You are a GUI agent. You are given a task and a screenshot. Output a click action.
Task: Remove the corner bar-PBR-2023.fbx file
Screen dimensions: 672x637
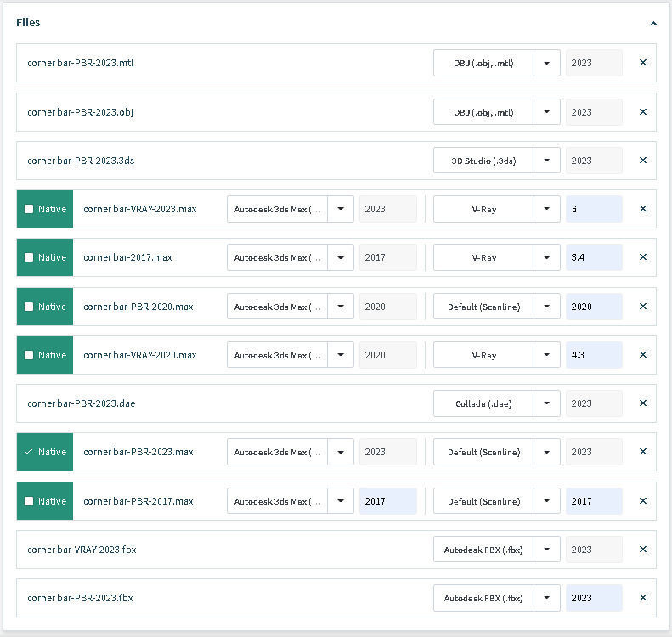642,598
